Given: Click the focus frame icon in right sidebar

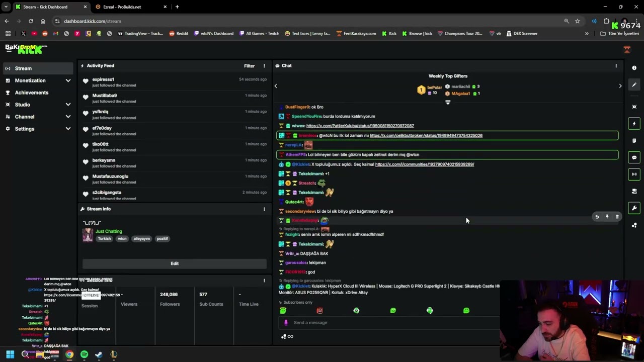Looking at the screenshot, I should click(634, 107).
